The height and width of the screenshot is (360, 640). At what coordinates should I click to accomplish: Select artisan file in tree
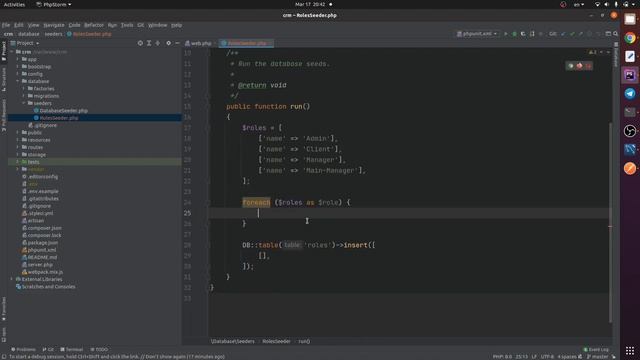[x=36, y=220]
